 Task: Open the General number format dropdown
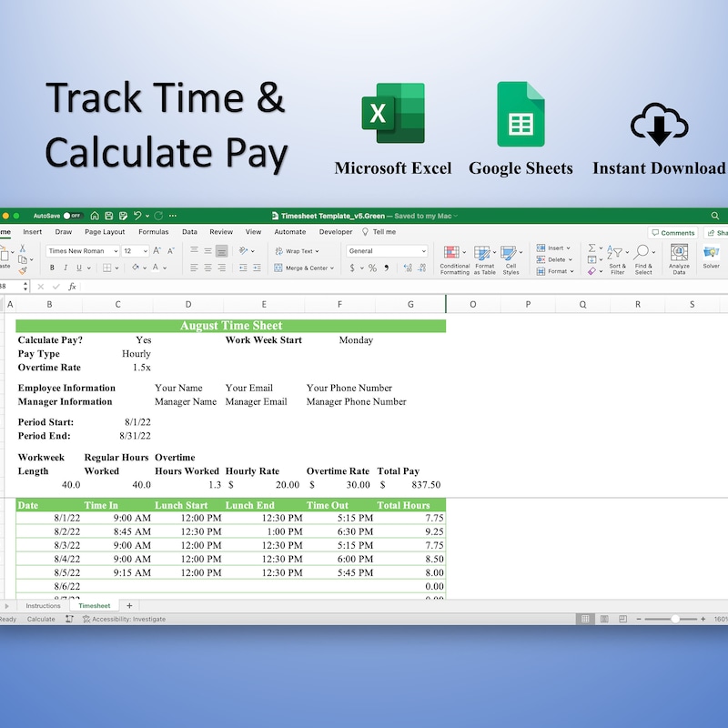[x=423, y=251]
